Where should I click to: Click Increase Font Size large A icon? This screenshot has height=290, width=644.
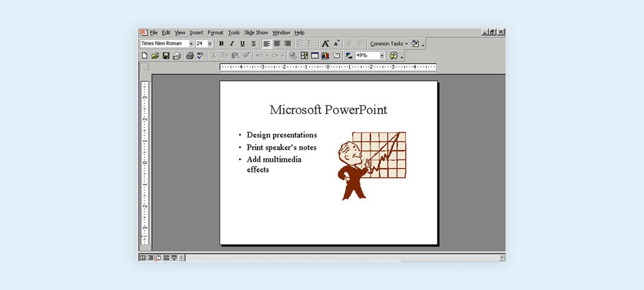[x=325, y=44]
